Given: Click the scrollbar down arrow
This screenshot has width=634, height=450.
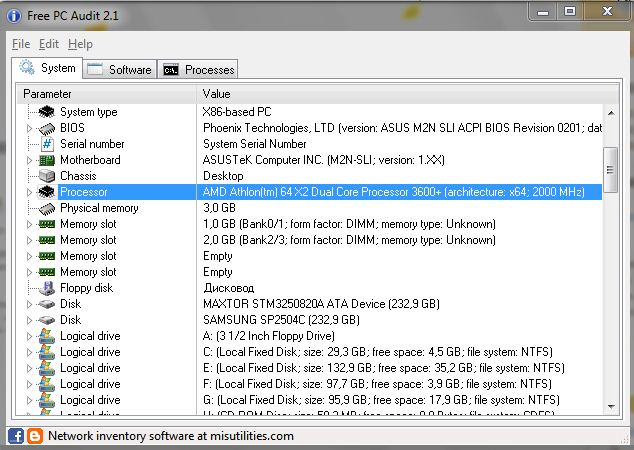Looking at the screenshot, I should [611, 406].
